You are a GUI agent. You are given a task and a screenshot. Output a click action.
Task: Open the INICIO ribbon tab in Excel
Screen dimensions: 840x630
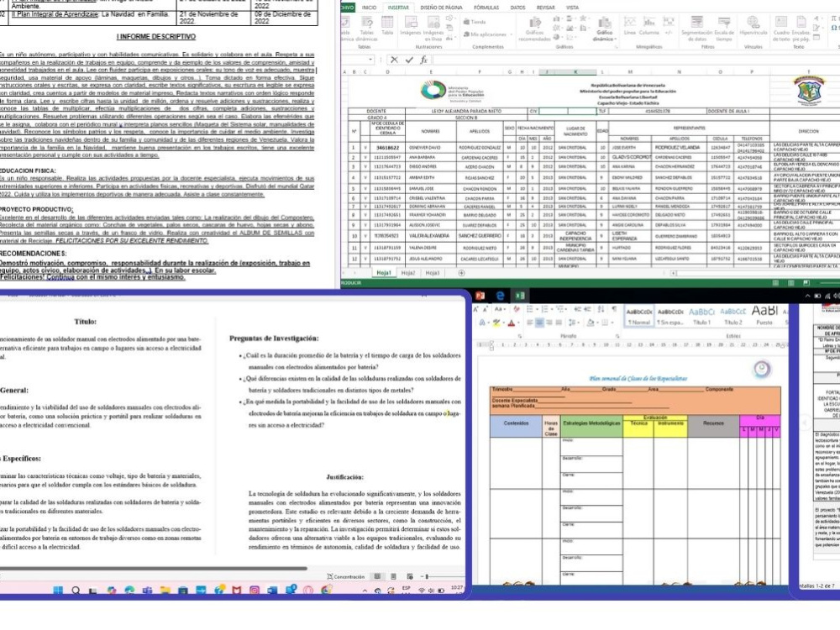tap(369, 8)
